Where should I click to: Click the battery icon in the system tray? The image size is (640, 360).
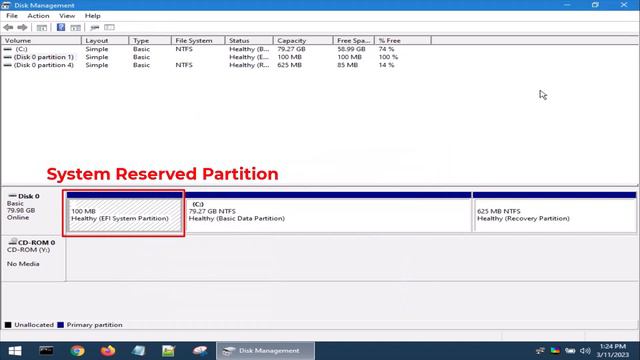tap(570, 351)
